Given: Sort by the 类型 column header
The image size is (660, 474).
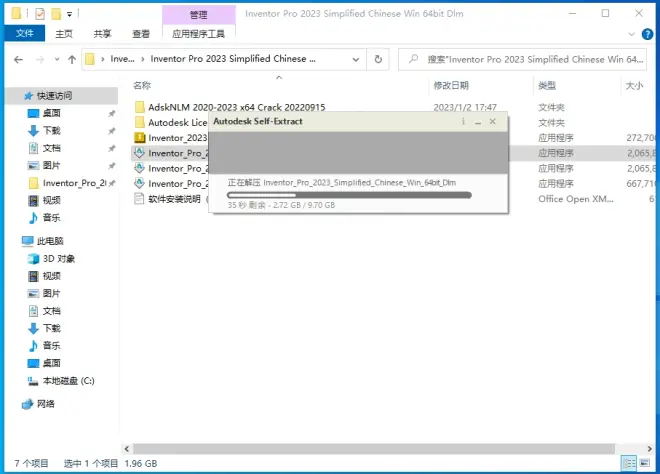Looking at the screenshot, I should point(547,85).
